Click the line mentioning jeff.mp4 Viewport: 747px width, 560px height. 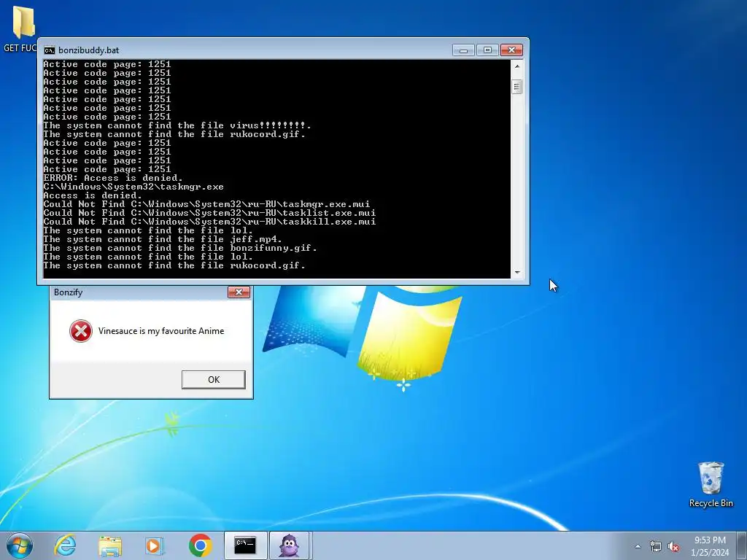pyautogui.click(x=163, y=239)
